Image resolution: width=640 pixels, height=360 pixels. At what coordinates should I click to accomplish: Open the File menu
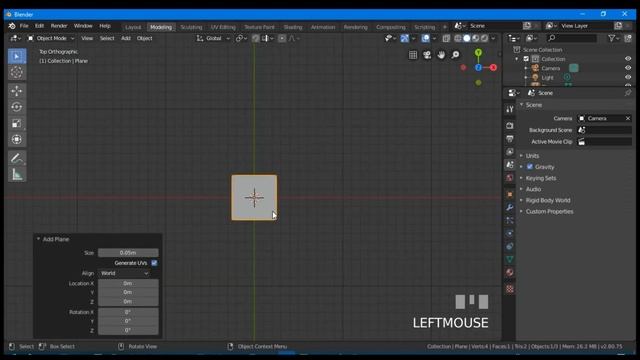[24, 26]
